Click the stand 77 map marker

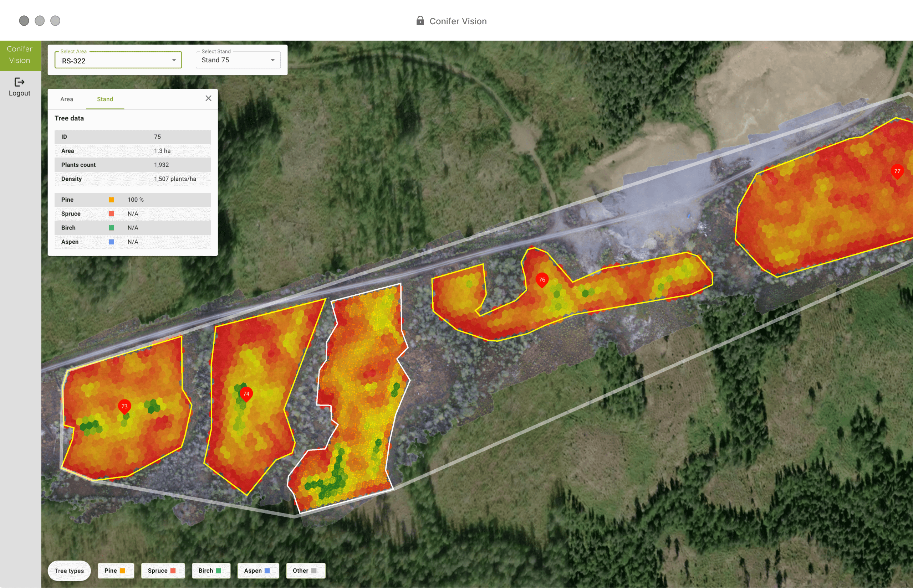tap(897, 171)
